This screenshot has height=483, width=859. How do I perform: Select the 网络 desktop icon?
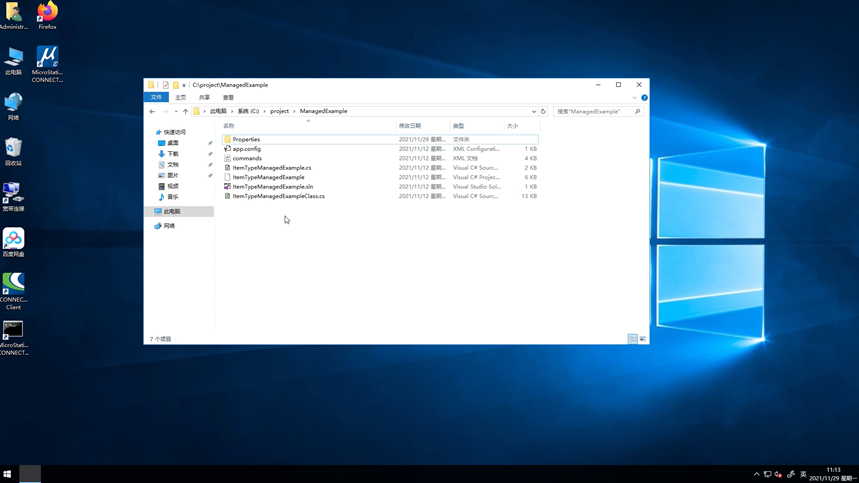point(13,106)
